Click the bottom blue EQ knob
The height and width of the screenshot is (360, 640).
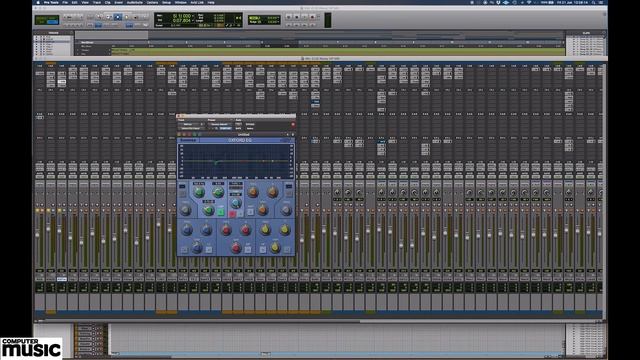point(197,248)
